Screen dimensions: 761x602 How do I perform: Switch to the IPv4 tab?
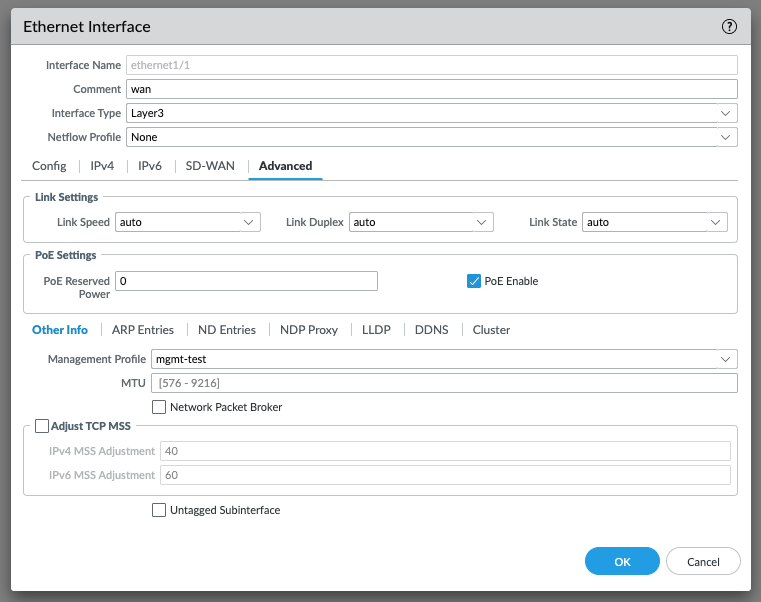(x=102, y=166)
